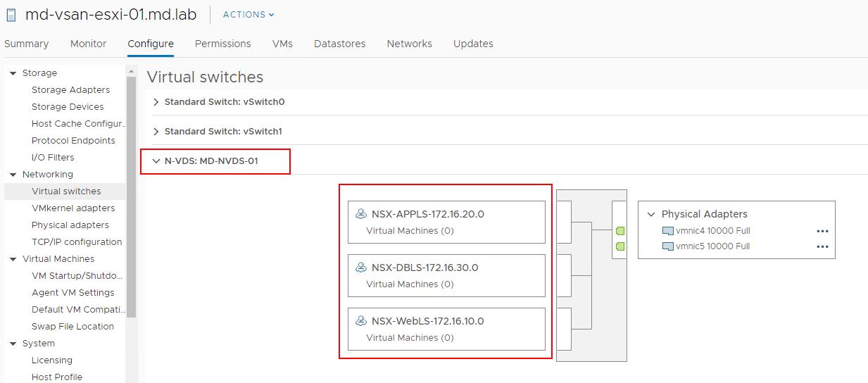This screenshot has height=383, width=868.
Task: Click the vmnic5 adapter icon
Action: pos(668,246)
